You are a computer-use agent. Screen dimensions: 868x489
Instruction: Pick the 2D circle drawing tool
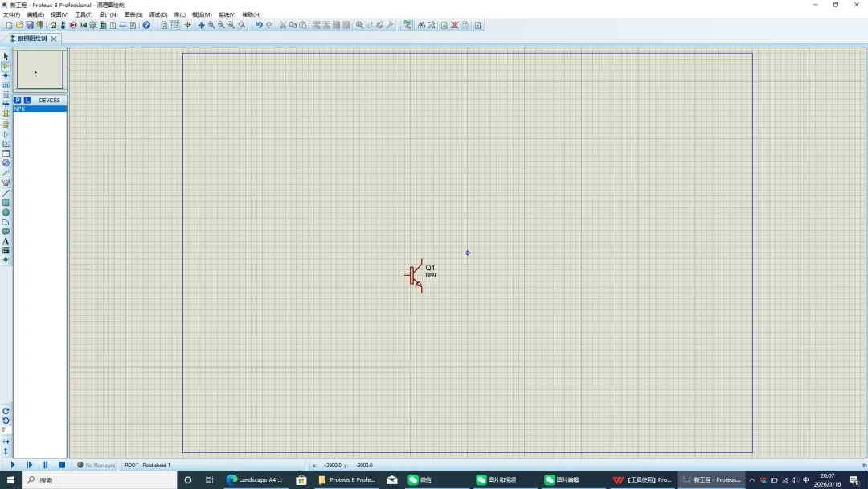[x=6, y=212]
